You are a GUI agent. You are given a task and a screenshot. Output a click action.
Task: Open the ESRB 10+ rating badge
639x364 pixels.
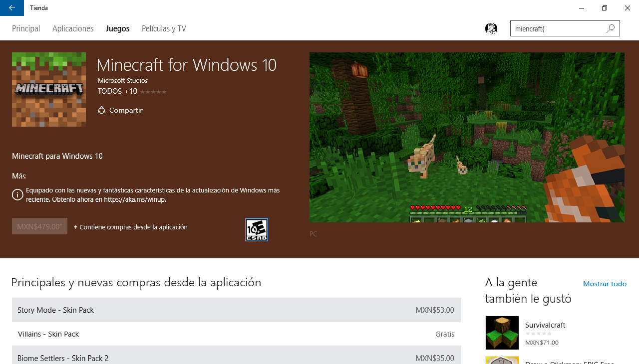257,230
